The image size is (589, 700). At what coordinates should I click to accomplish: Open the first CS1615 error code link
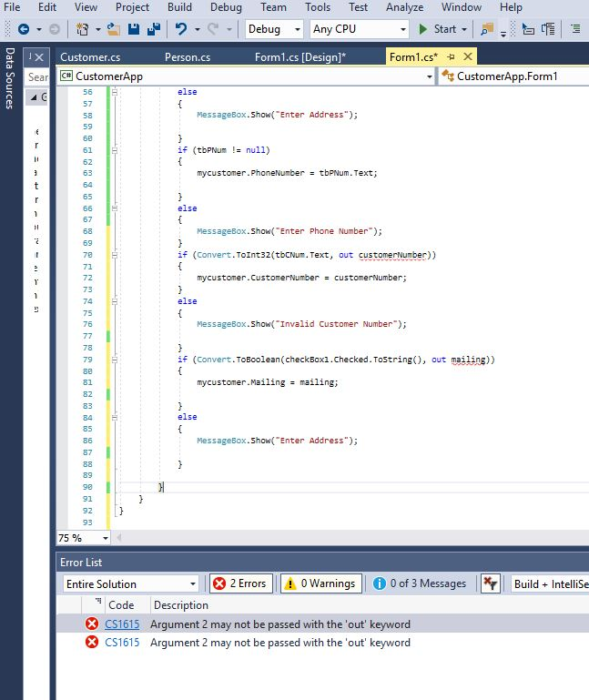[122, 624]
